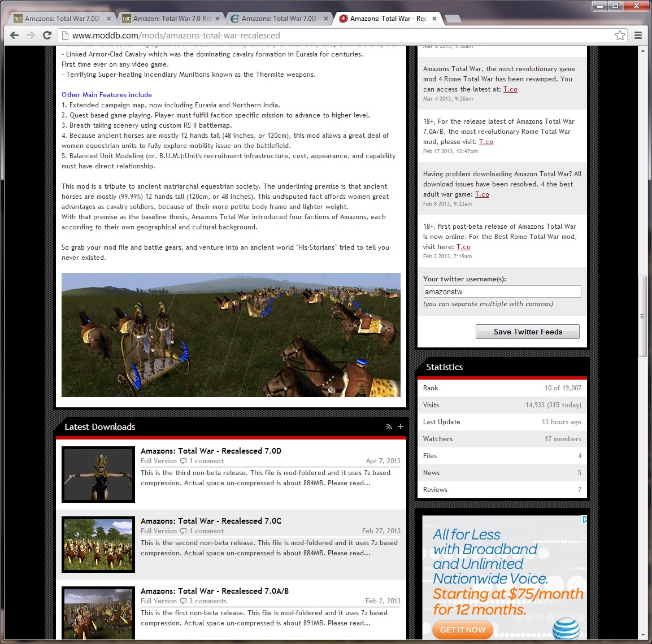Click the scrollbar up arrow
Image resolution: width=652 pixels, height=644 pixels.
click(642, 50)
